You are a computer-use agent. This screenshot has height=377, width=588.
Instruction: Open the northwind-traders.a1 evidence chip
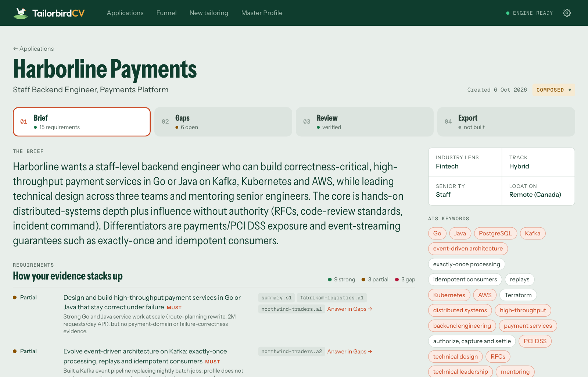[x=292, y=309]
